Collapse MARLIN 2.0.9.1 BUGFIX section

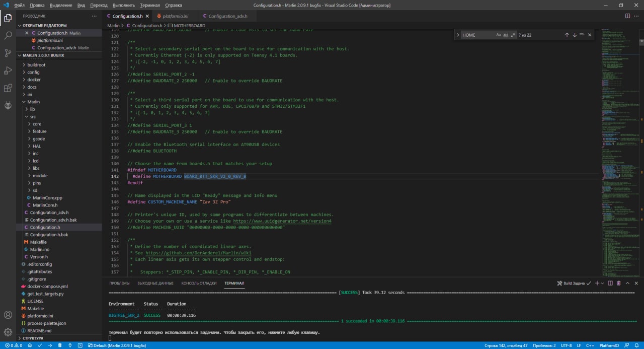coord(59,55)
